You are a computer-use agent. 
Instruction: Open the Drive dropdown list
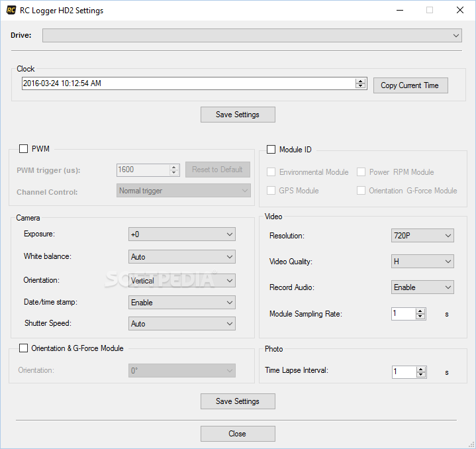tap(252, 36)
